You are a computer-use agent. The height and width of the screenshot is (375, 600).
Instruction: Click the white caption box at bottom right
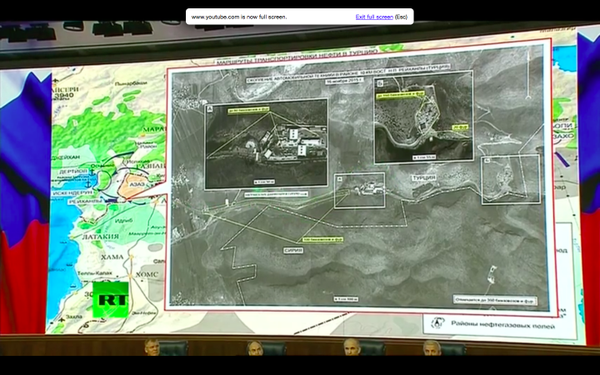[495, 300]
